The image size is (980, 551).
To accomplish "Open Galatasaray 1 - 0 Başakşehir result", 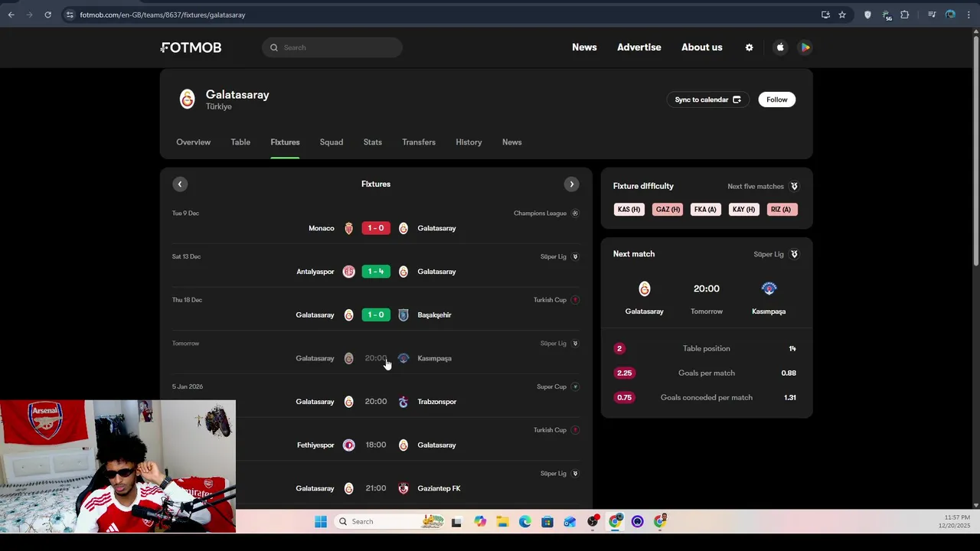I will point(376,315).
